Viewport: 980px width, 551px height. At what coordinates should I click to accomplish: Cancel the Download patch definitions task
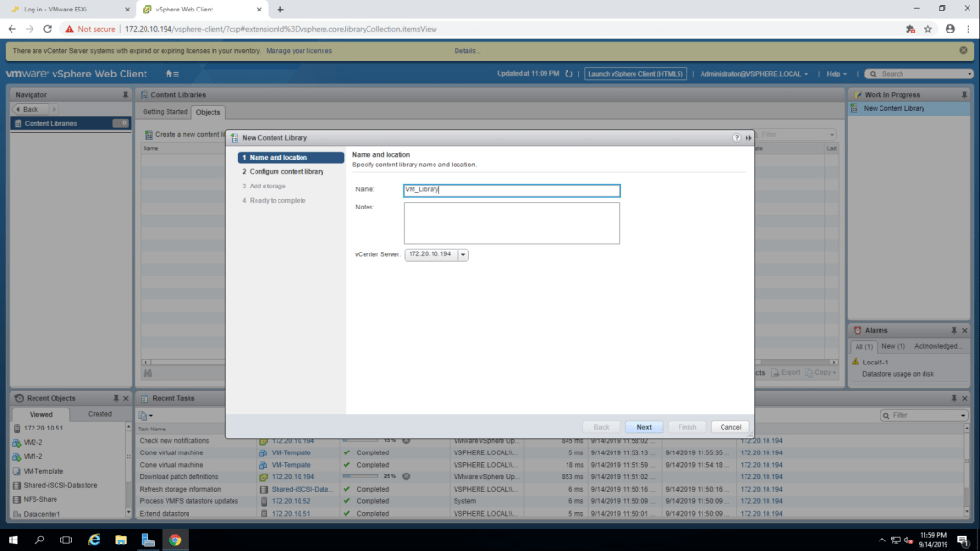click(406, 476)
